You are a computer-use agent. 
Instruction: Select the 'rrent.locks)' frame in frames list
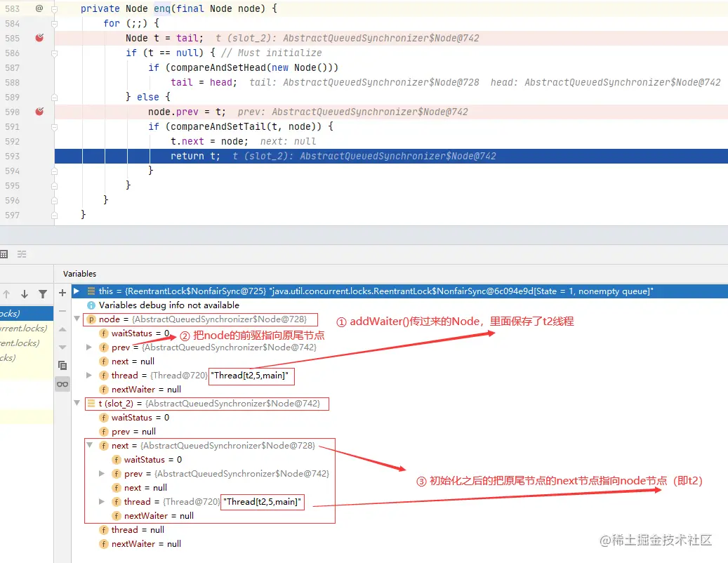pyautogui.click(x=27, y=328)
